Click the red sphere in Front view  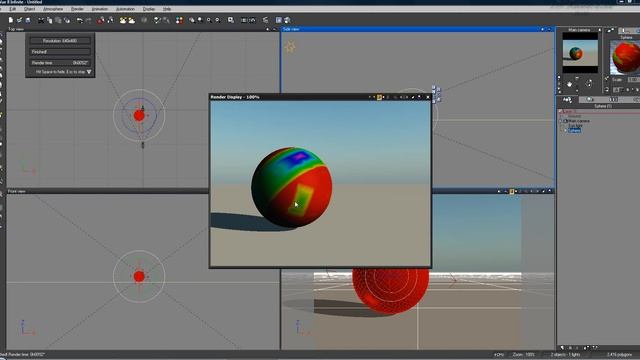point(139,276)
